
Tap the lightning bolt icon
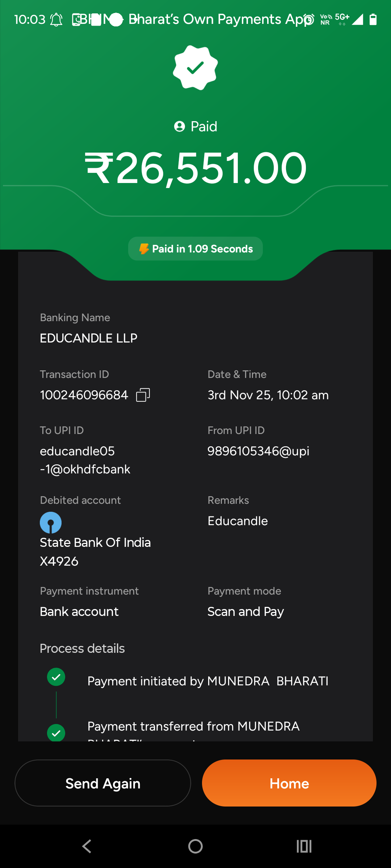[x=144, y=249]
